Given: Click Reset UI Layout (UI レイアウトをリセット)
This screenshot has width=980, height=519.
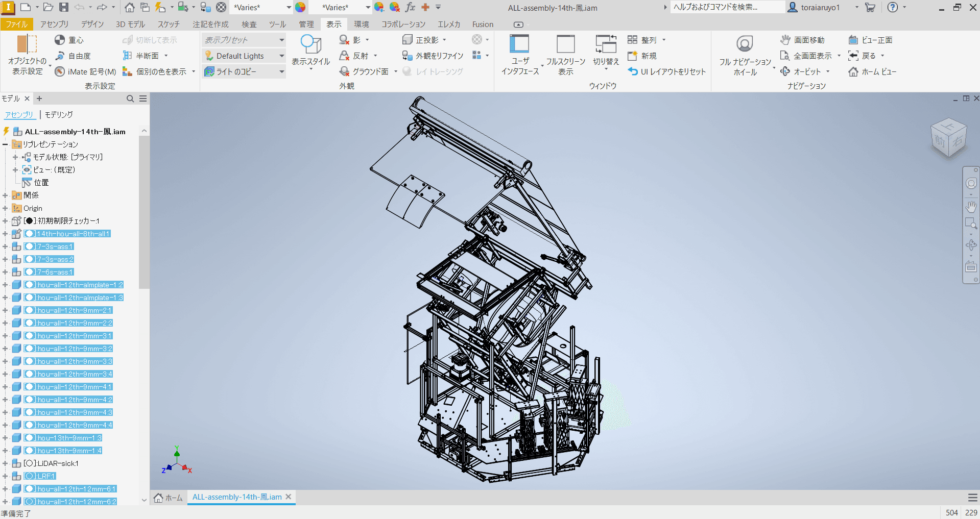Looking at the screenshot, I should point(666,71).
